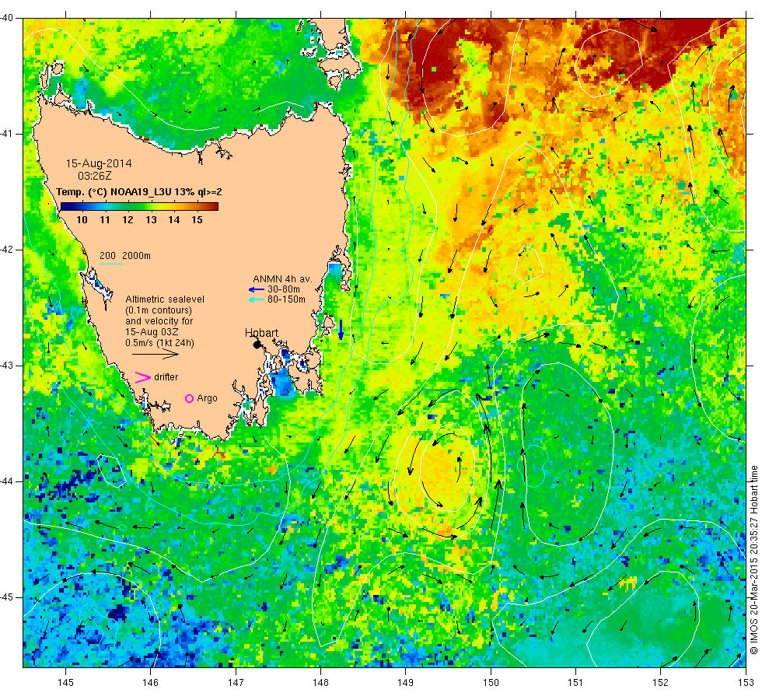Click the 'Altimetric sealevel' legend text

(165, 299)
